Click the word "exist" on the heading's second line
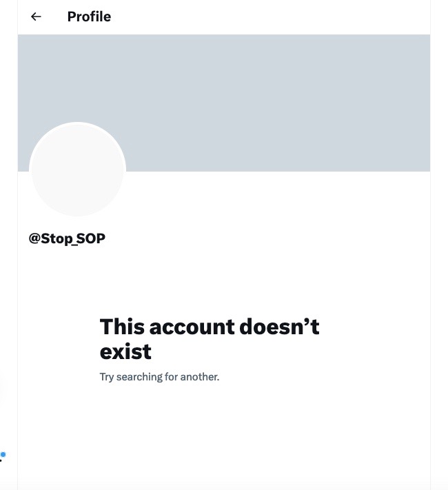The image size is (448, 490). [125, 351]
